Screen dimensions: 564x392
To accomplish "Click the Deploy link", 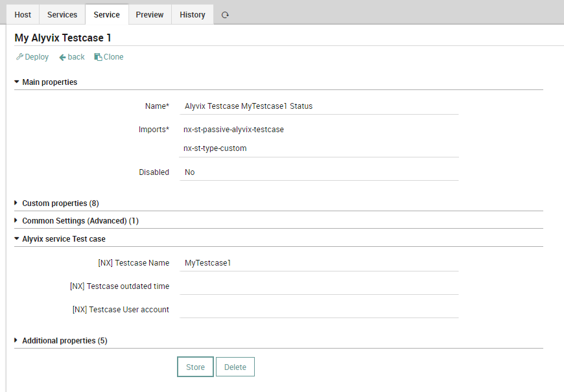I will click(32, 57).
